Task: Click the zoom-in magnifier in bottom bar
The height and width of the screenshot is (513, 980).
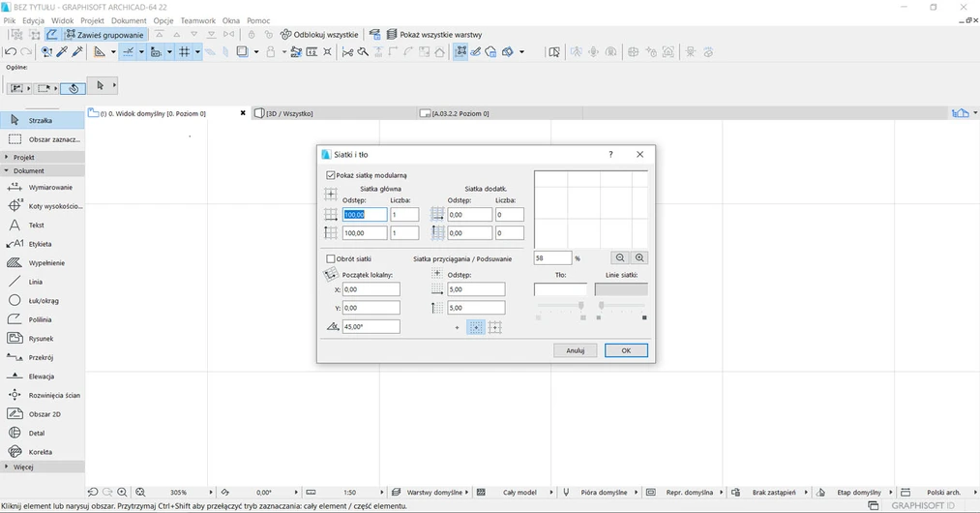Action: 123,493
